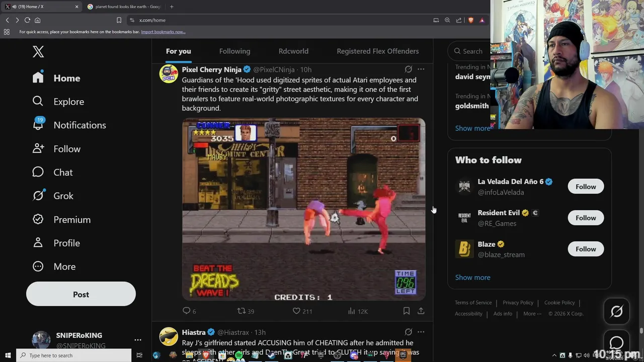Open the Explore page
This screenshot has width=644, height=362.
point(58,102)
